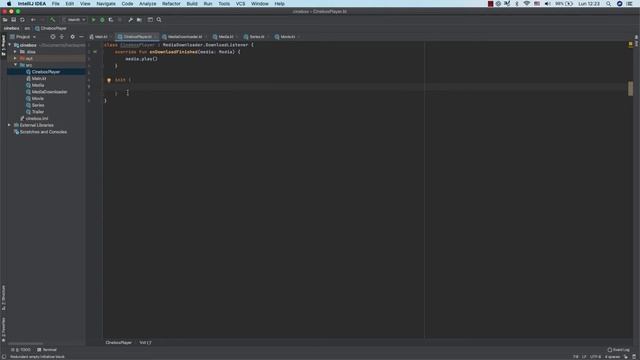The height and width of the screenshot is (360, 640).
Task: Click the Run with Coverage icon
Action: pos(111,20)
